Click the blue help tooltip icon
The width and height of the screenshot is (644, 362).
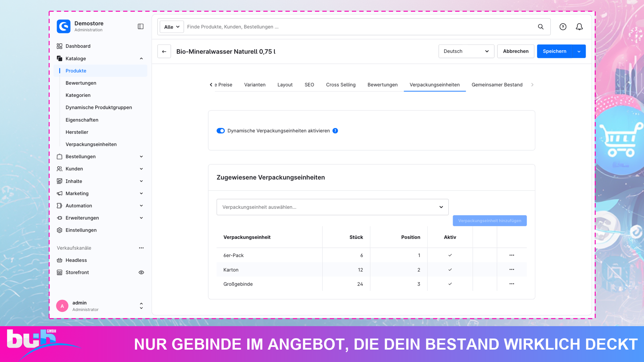pyautogui.click(x=335, y=131)
